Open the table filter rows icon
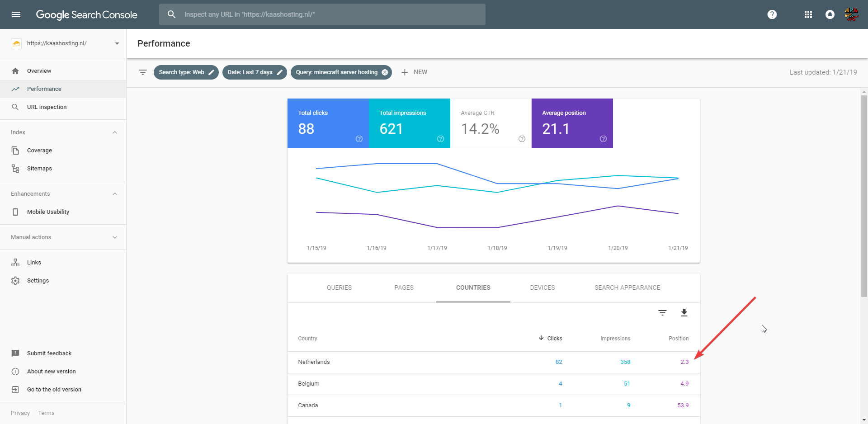The width and height of the screenshot is (868, 424). click(x=662, y=313)
